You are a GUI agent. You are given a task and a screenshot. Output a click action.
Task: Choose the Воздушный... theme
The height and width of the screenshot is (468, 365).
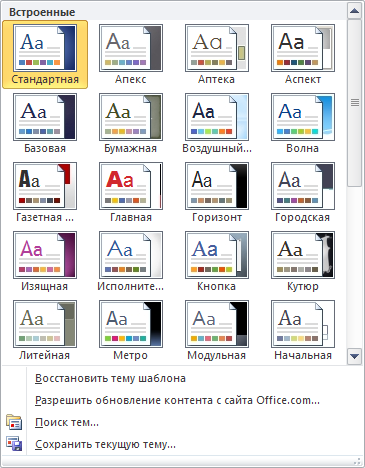tap(217, 124)
